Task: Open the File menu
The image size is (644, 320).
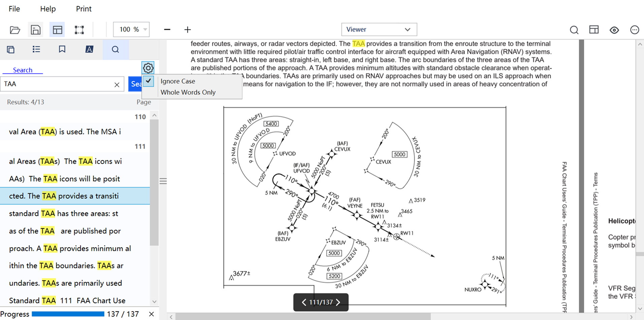Action: [14, 9]
